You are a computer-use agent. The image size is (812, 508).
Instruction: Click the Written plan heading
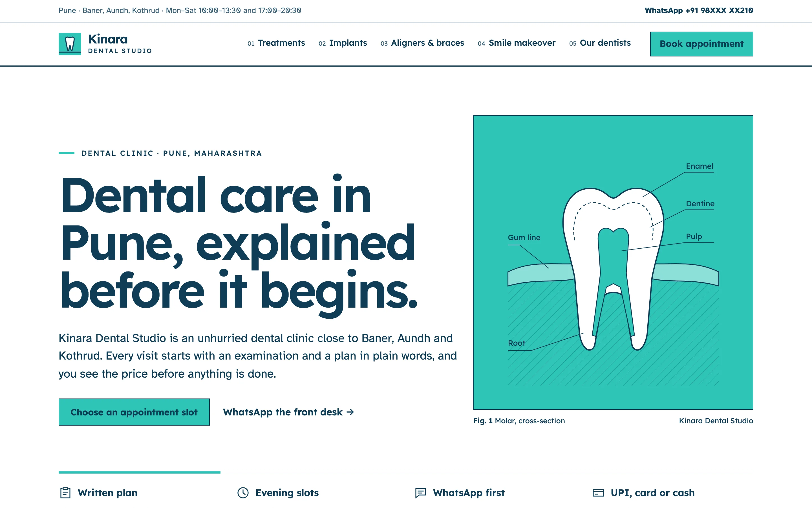(107, 492)
